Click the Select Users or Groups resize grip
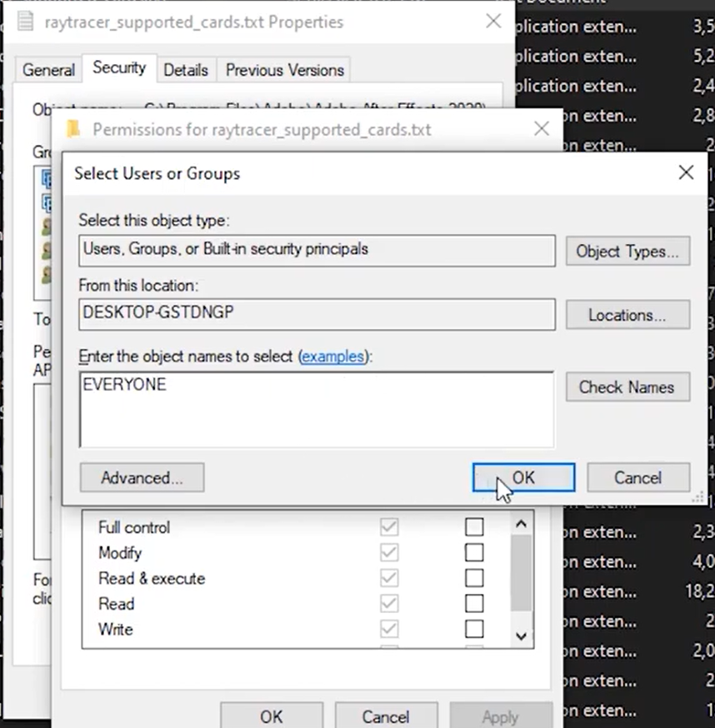Screen dimensions: 715x728 click(x=698, y=497)
